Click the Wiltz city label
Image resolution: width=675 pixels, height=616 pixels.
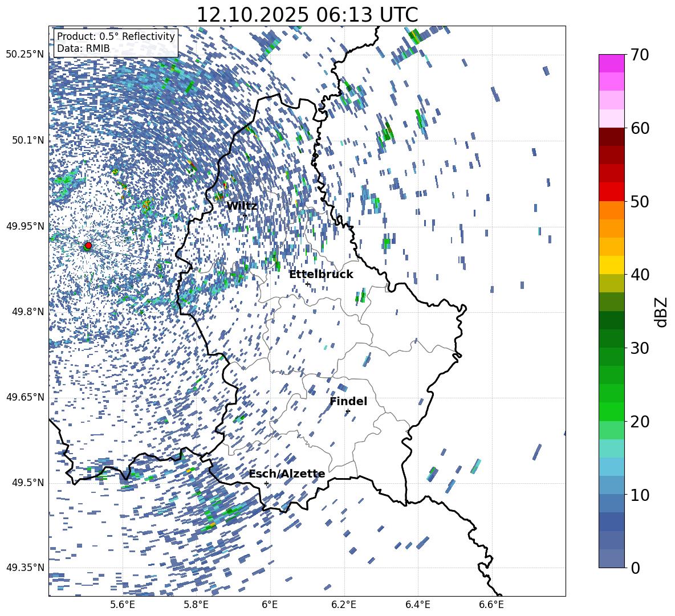[x=242, y=206]
